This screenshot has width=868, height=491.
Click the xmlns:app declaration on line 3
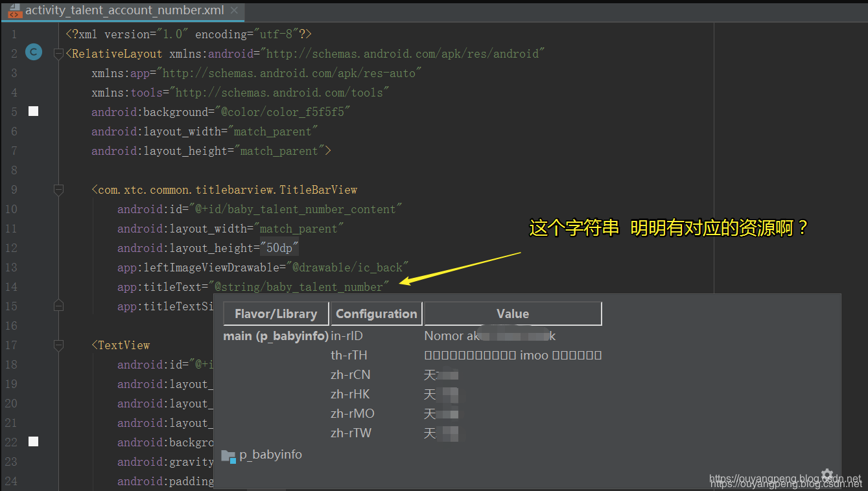(257, 73)
